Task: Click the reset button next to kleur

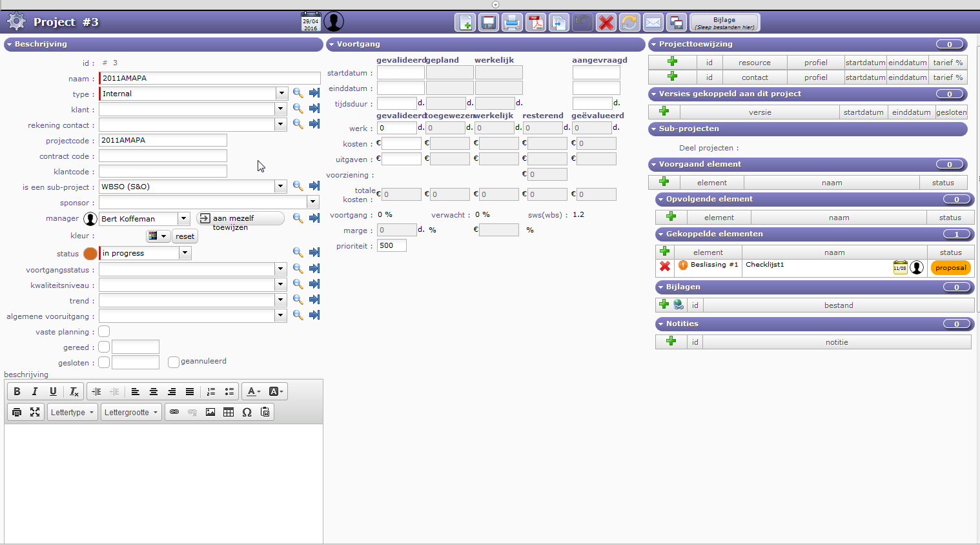Action: point(185,236)
